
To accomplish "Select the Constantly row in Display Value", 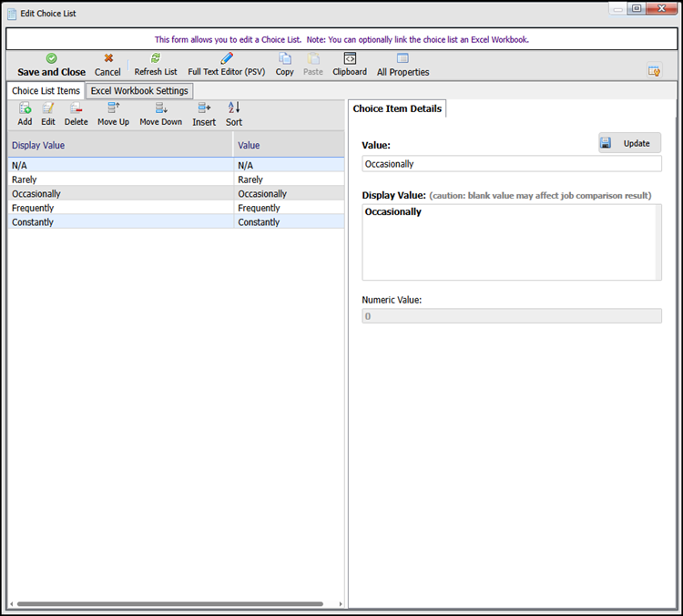I will [120, 222].
